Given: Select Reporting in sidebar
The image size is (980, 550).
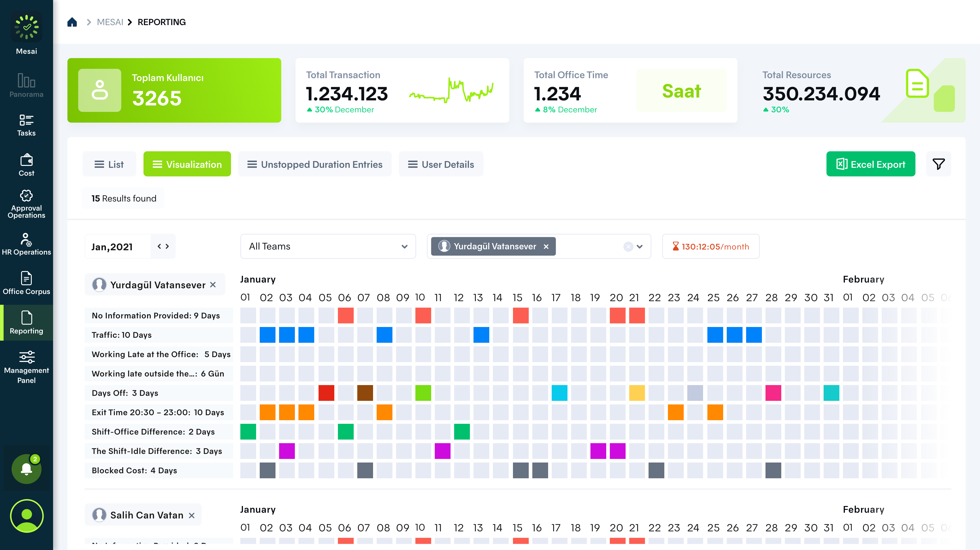Looking at the screenshot, I should point(26,322).
